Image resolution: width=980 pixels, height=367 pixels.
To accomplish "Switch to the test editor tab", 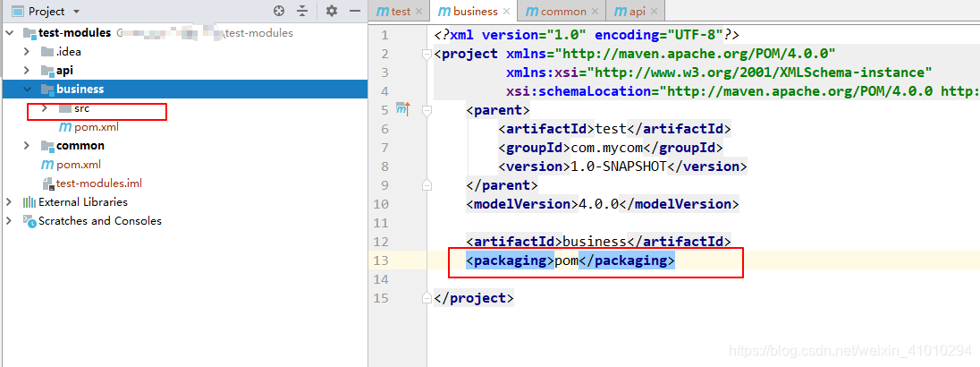I will (x=401, y=12).
